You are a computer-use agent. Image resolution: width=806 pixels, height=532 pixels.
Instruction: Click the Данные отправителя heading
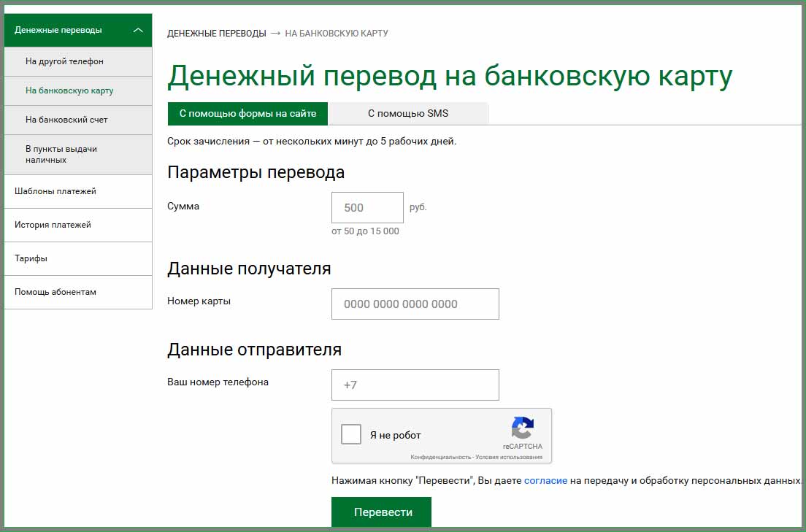[255, 350]
